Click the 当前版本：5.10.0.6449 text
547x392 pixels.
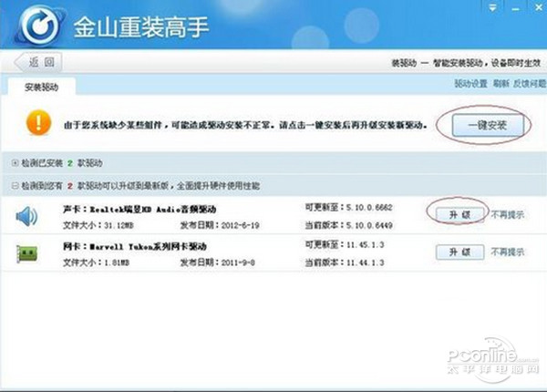(x=349, y=225)
